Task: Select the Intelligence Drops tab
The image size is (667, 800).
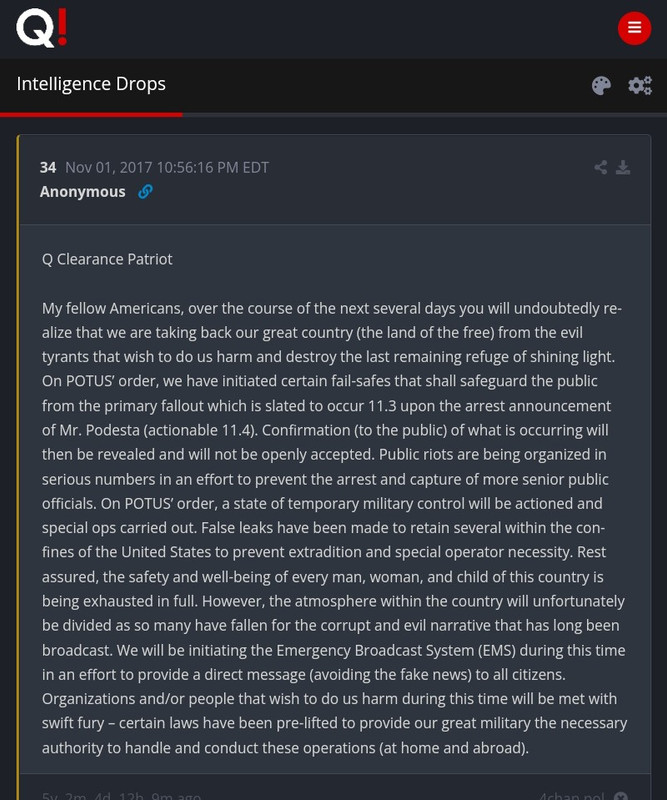Action: click(91, 84)
